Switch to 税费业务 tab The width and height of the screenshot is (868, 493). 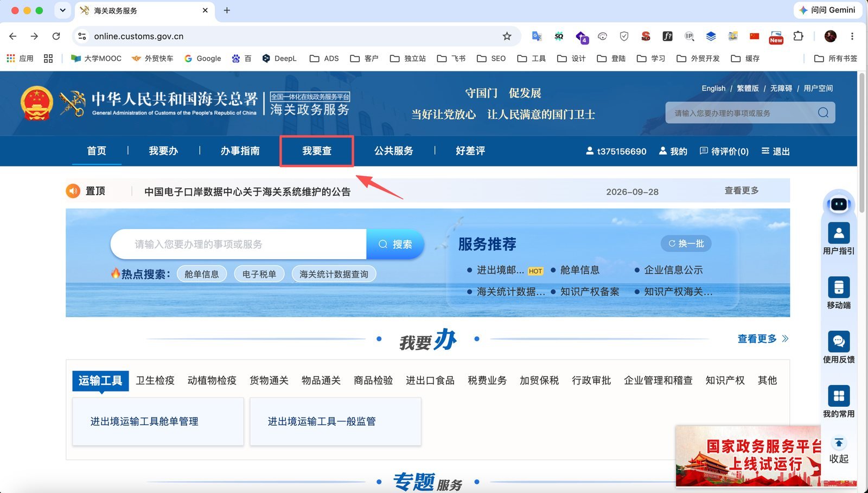coord(487,381)
